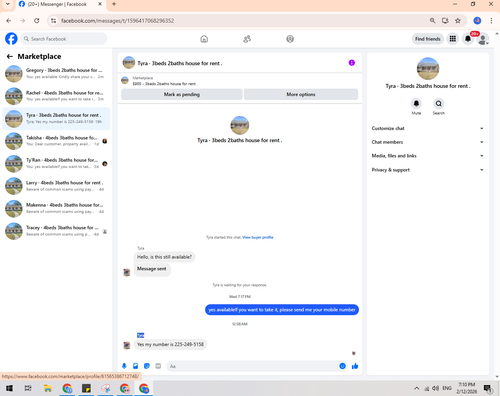Expand Media, files and links section
The image size is (500, 396).
point(428,156)
